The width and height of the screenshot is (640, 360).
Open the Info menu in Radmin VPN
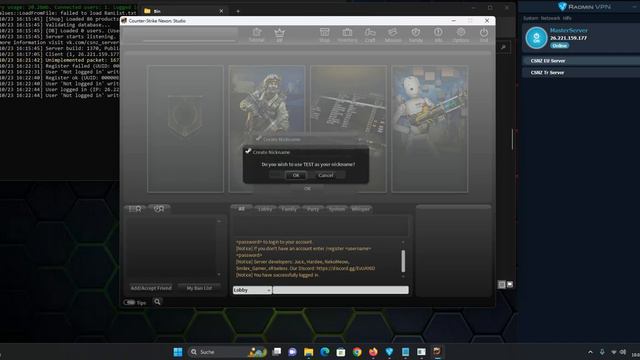pyautogui.click(x=567, y=18)
